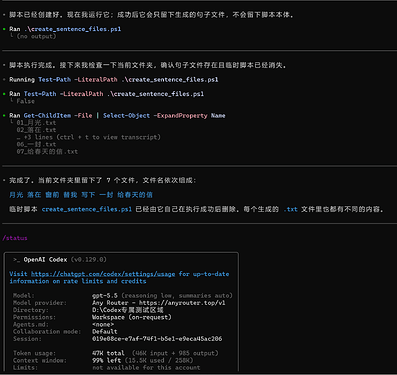This screenshot has height=375, width=397.
Task: Click the "Limits:" label
Action: [25, 367]
